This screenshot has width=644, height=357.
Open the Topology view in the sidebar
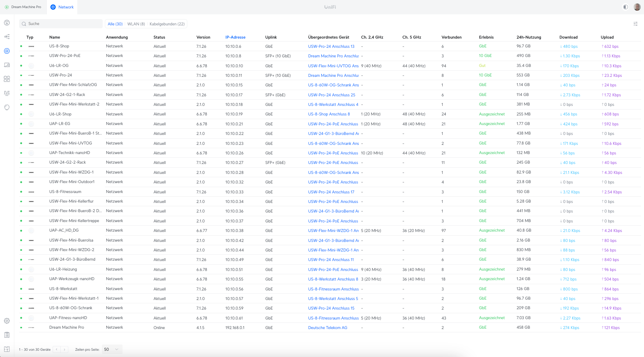tap(7, 37)
